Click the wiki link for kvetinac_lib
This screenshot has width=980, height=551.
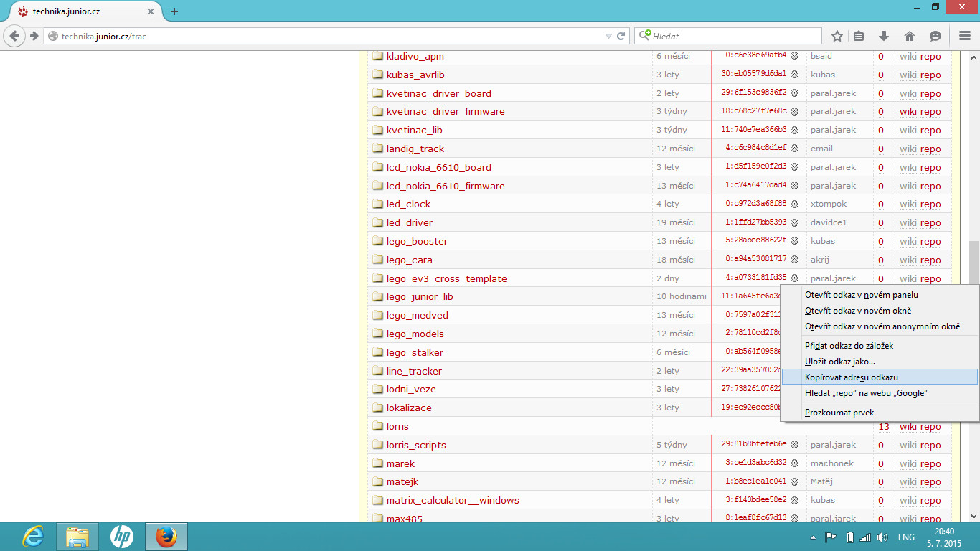coord(908,131)
